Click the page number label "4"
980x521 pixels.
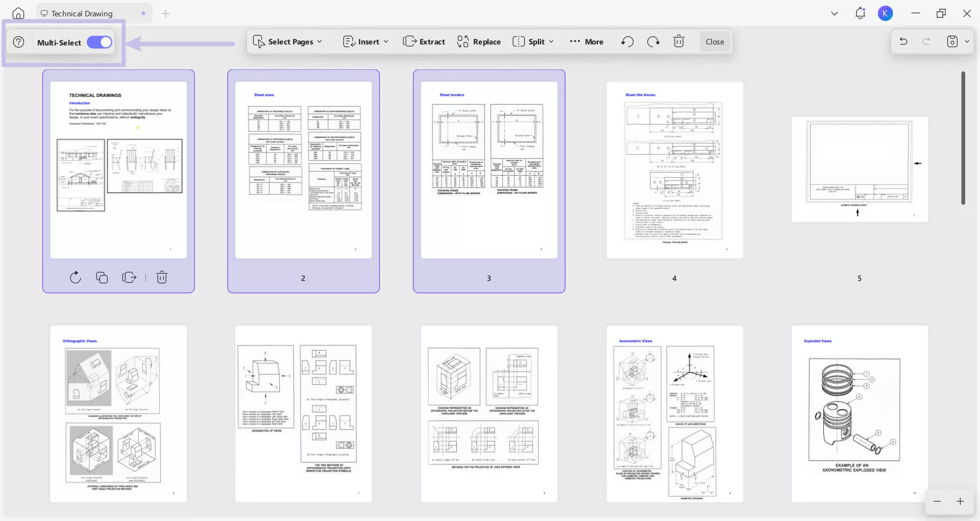click(674, 278)
